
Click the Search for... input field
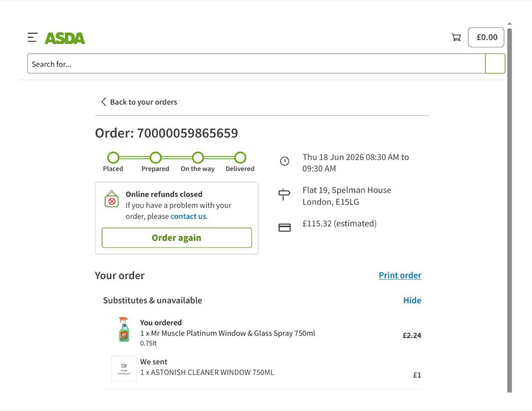click(256, 63)
